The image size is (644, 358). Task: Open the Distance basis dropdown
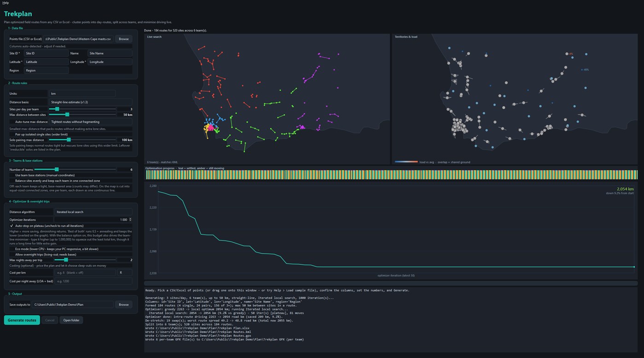point(91,102)
